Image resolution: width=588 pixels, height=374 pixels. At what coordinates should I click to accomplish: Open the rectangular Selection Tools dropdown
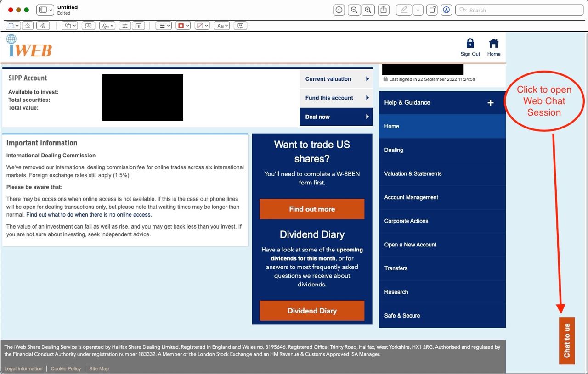point(13,26)
